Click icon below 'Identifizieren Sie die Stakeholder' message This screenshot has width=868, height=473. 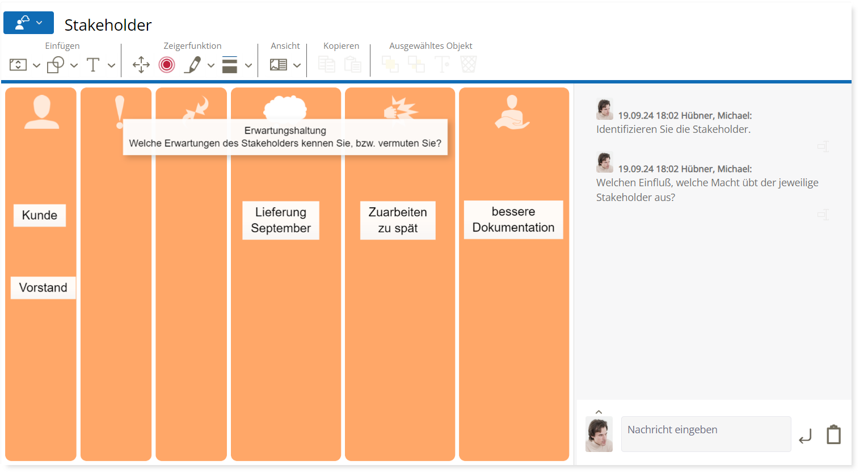823,146
